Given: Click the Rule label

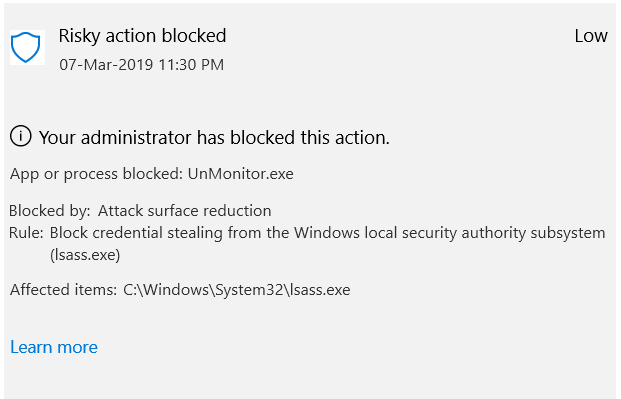Looking at the screenshot, I should coord(26,233).
